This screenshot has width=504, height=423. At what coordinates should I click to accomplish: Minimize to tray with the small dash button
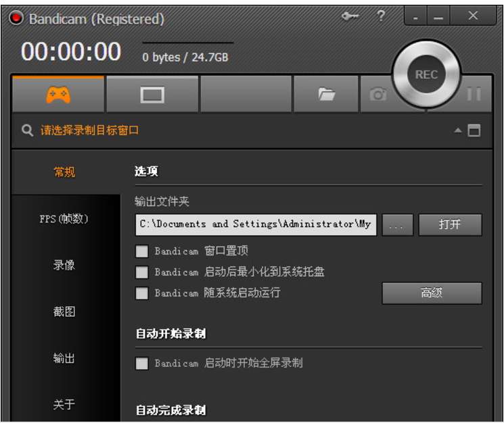pos(415,16)
